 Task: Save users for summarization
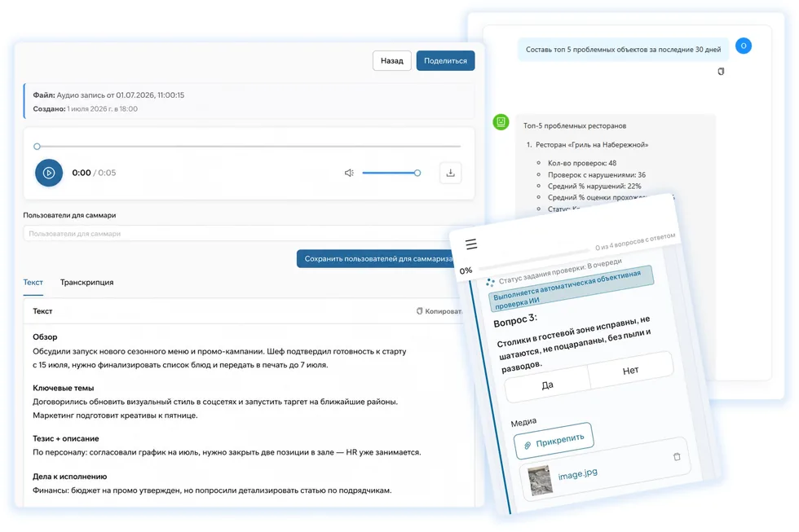377,258
